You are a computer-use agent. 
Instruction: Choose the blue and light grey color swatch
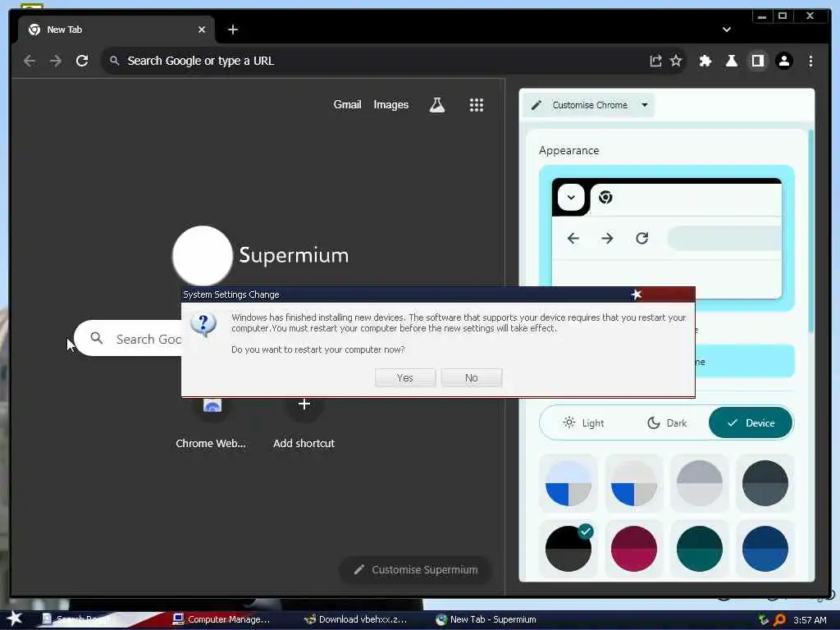[x=568, y=483]
